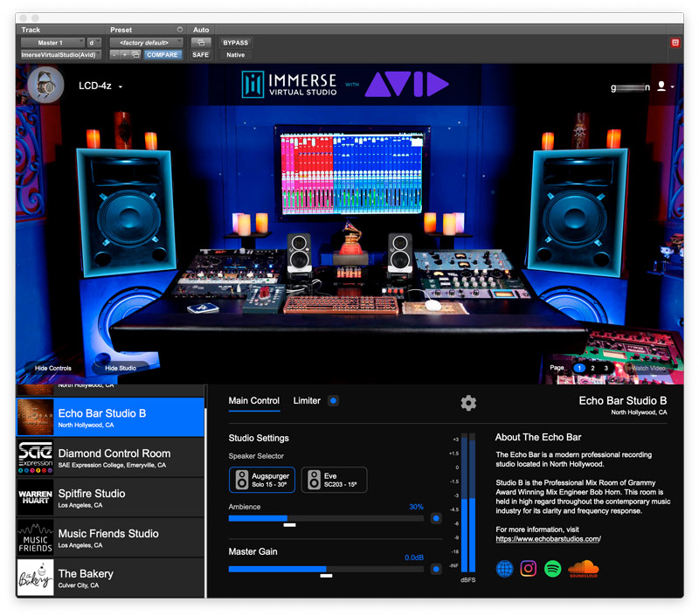Select the Eve SC203 speaker
699x616 pixels.
click(335, 480)
